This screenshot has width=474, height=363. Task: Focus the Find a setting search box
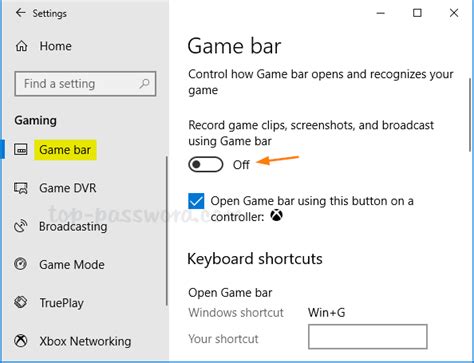pyautogui.click(x=85, y=84)
